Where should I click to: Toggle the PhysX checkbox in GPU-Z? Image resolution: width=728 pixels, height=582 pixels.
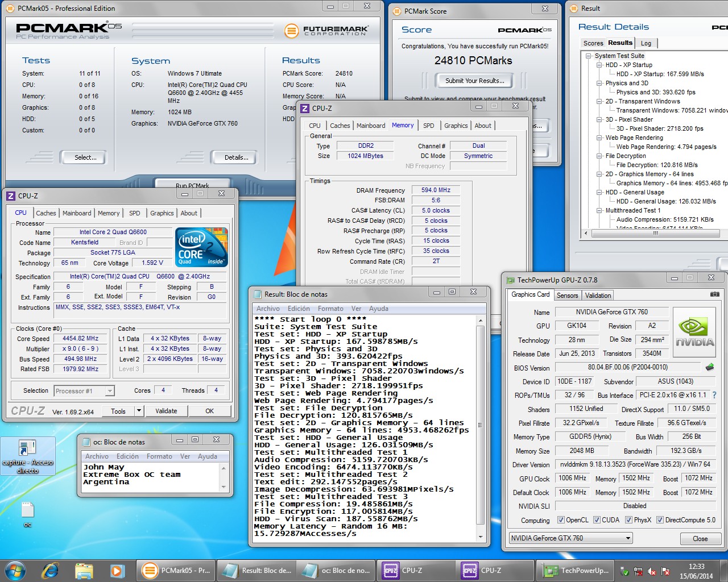pos(628,519)
